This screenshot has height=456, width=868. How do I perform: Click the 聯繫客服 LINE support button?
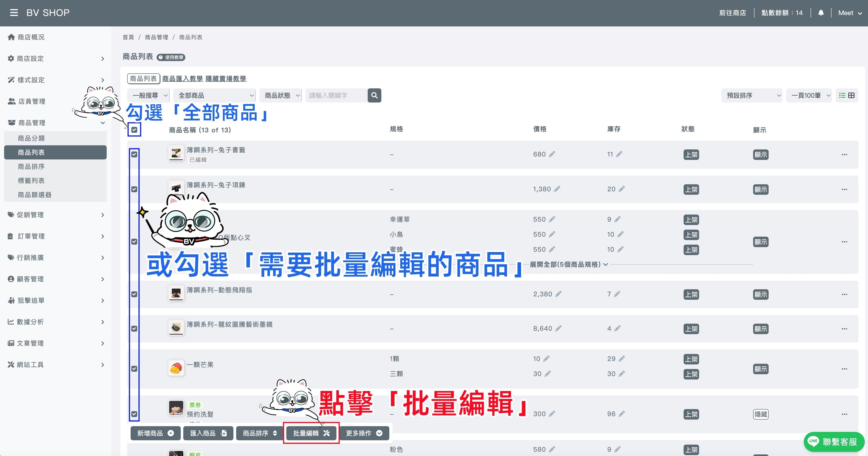point(834,441)
